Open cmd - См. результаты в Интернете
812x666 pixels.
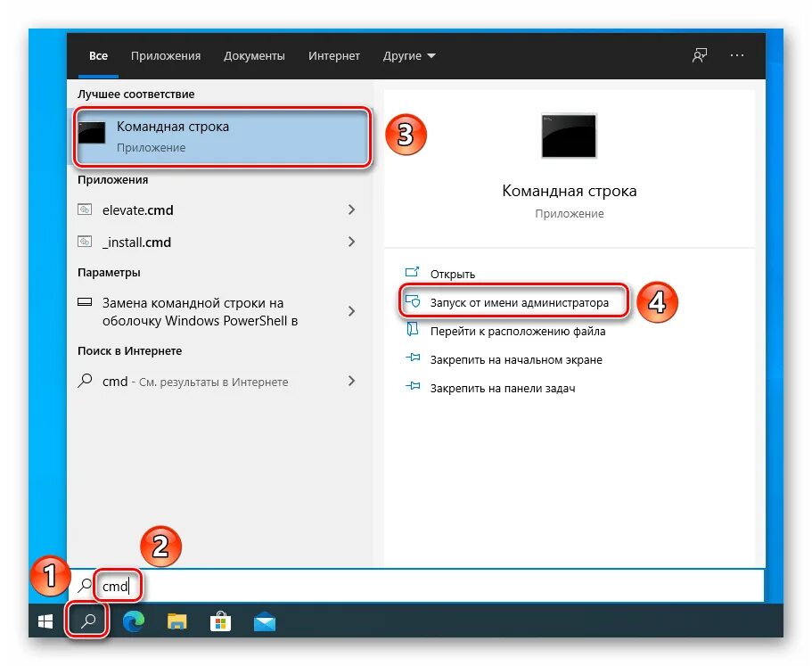coord(220,382)
